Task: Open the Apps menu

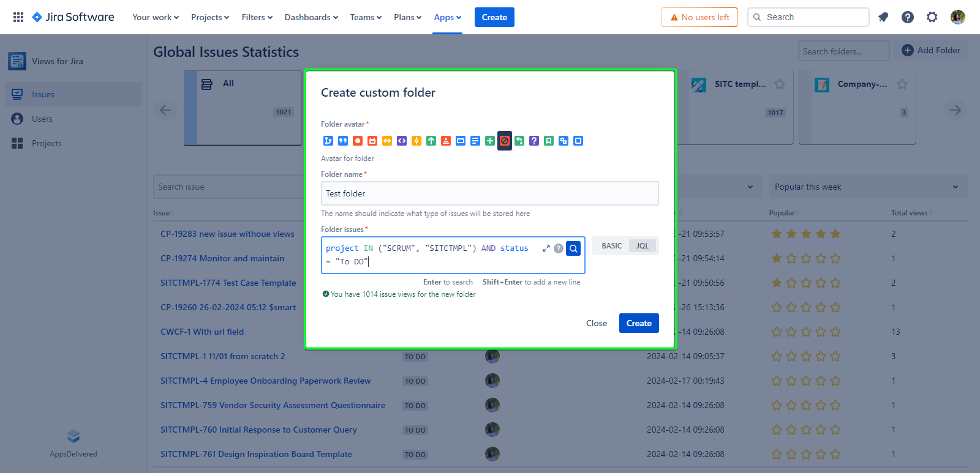Action: pos(447,17)
